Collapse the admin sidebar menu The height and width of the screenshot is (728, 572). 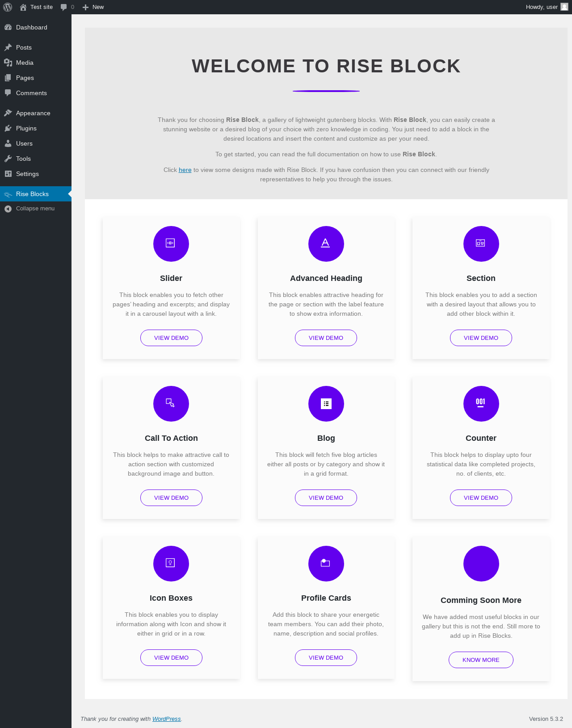[36, 209]
